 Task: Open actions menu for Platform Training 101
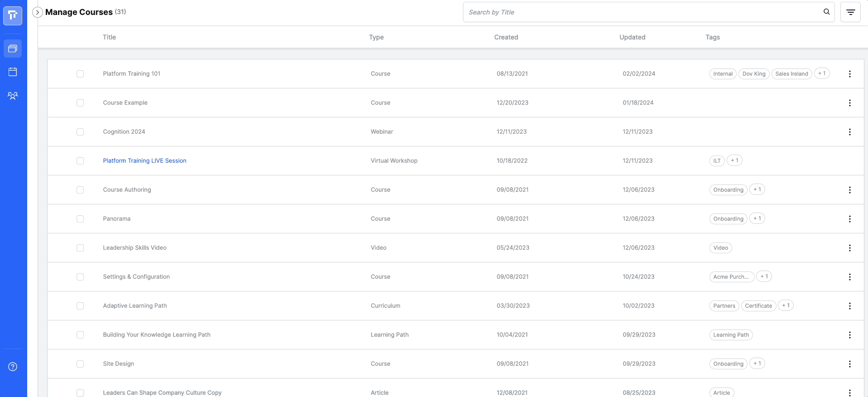(x=849, y=74)
